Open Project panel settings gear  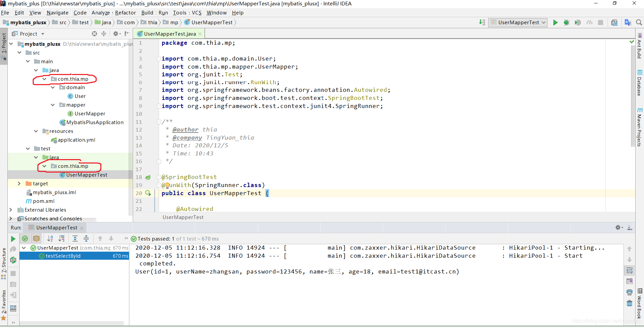116,34
